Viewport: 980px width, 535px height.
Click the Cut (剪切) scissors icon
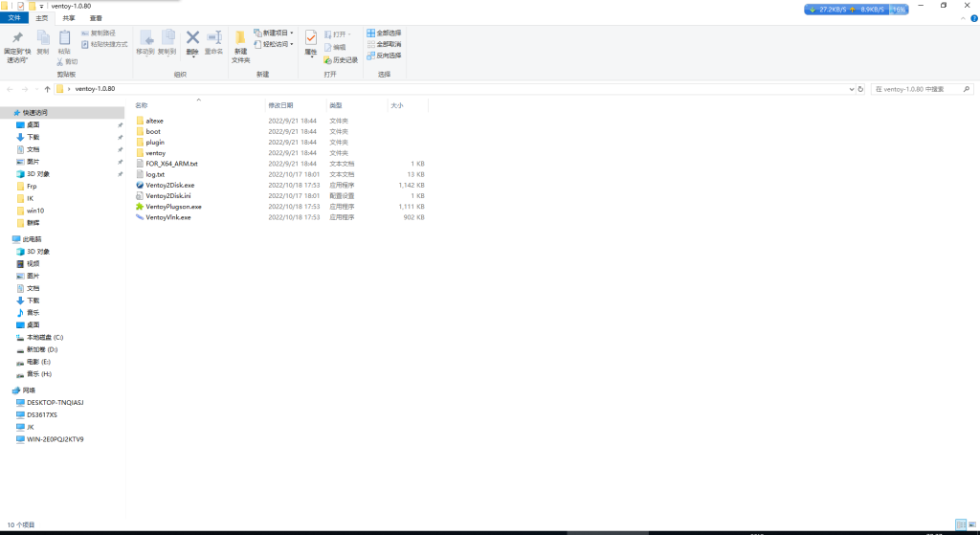pyautogui.click(x=60, y=62)
